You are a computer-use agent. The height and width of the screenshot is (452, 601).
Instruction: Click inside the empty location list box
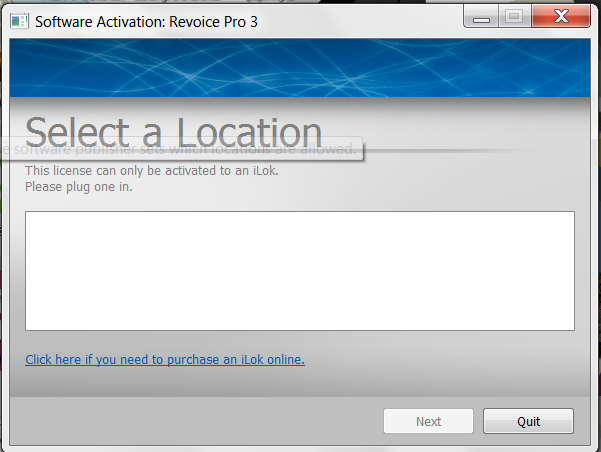[x=300, y=271]
